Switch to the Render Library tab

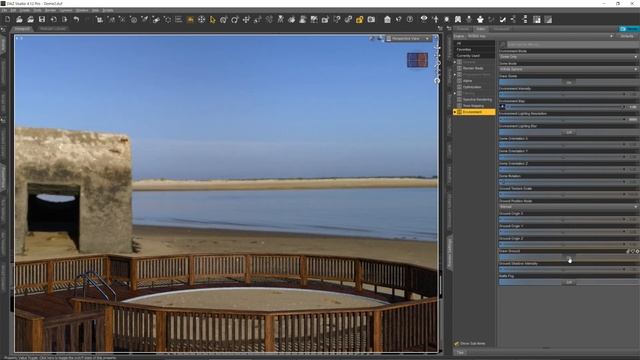53,29
